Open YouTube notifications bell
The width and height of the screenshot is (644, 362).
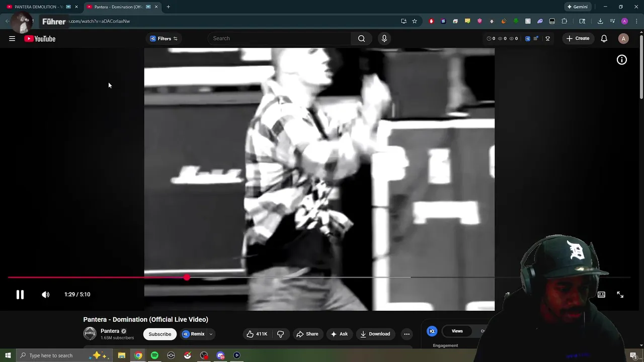point(604,39)
